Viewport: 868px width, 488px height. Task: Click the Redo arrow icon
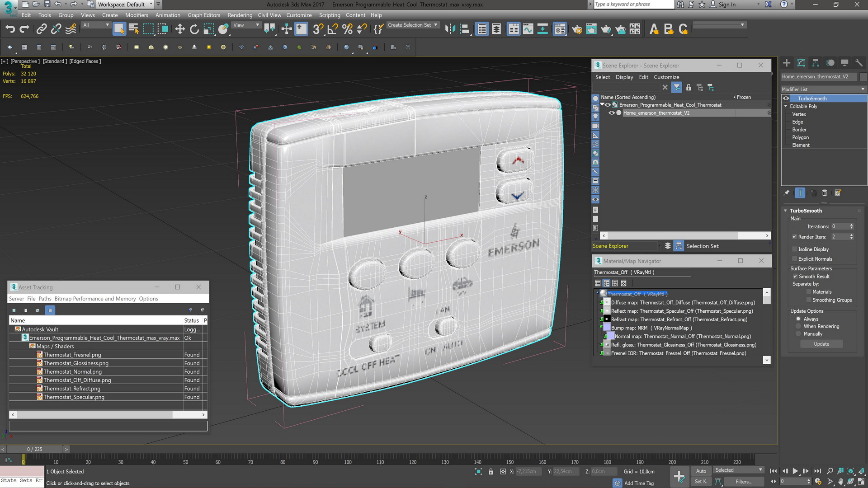(x=24, y=29)
